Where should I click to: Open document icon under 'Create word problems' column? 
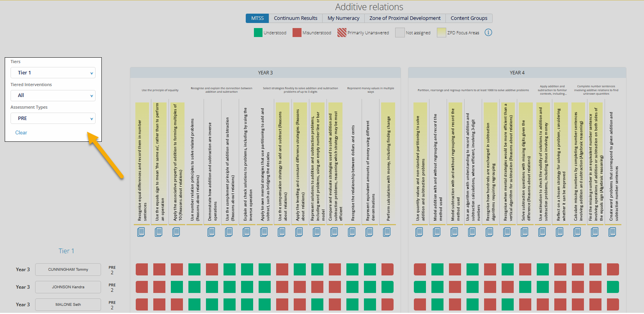(612, 232)
